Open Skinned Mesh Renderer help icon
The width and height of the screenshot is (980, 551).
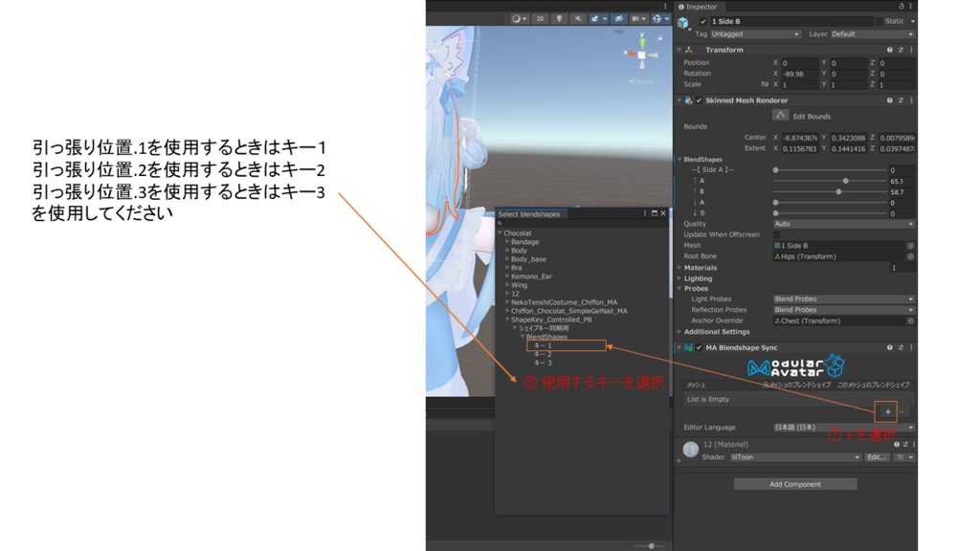pos(889,99)
